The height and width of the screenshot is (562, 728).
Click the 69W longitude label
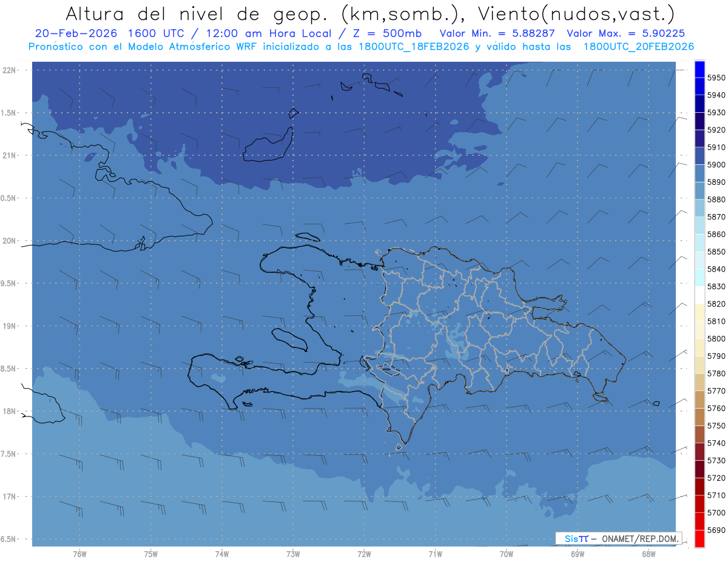tap(578, 554)
